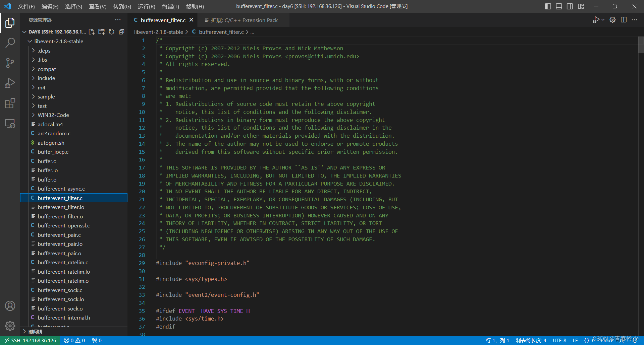Toggle secondary side bar

(x=570, y=6)
